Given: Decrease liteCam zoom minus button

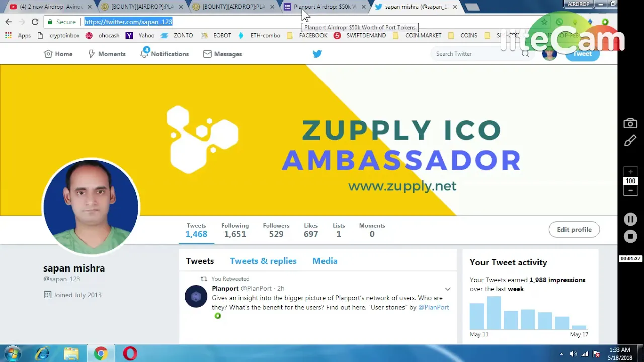Looking at the screenshot, I should (x=630, y=190).
